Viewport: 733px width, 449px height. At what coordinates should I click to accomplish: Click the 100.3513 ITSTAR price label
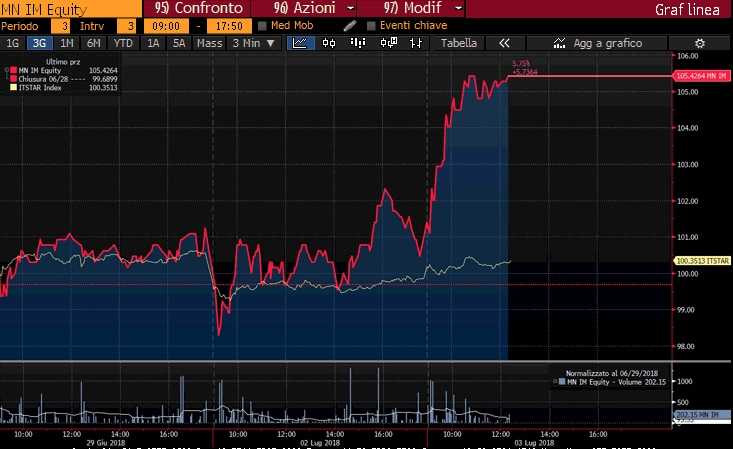(702, 261)
